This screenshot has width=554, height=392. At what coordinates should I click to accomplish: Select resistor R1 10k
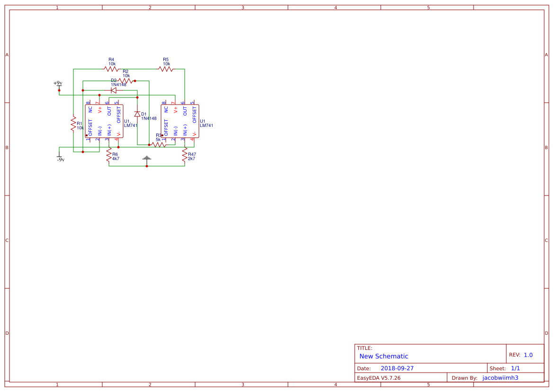(74, 124)
